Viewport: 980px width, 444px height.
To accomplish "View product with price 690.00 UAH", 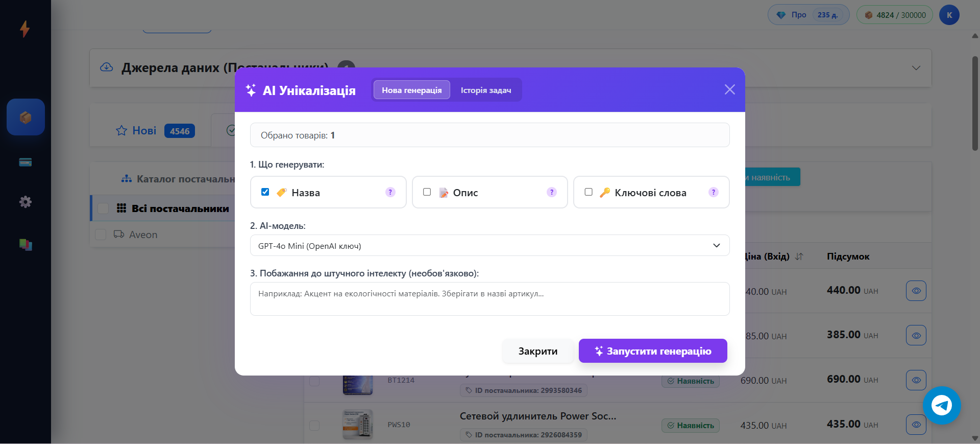I will [916, 380].
